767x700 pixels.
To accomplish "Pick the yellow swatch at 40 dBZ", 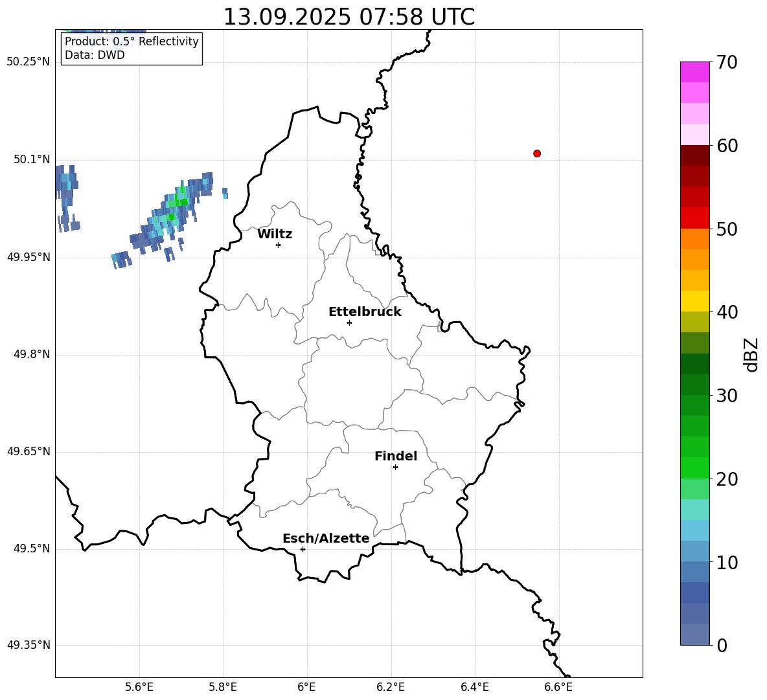I will 695,301.
